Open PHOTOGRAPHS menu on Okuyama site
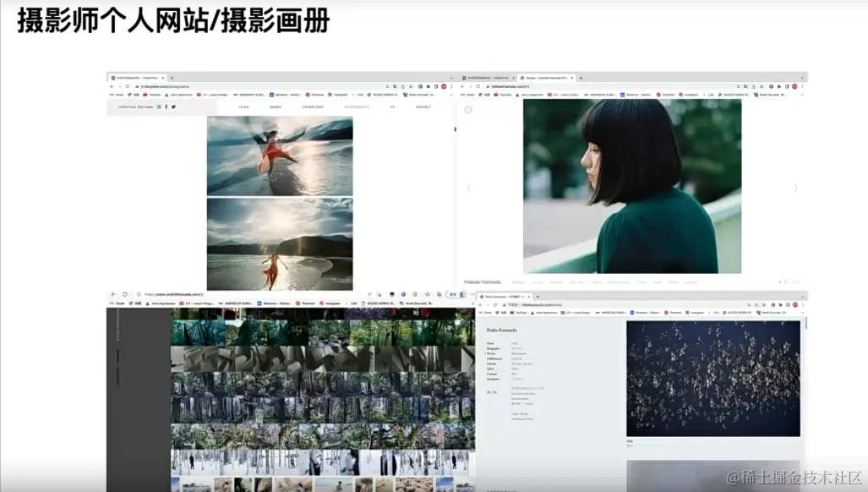Image resolution: width=868 pixels, height=492 pixels. [357, 107]
